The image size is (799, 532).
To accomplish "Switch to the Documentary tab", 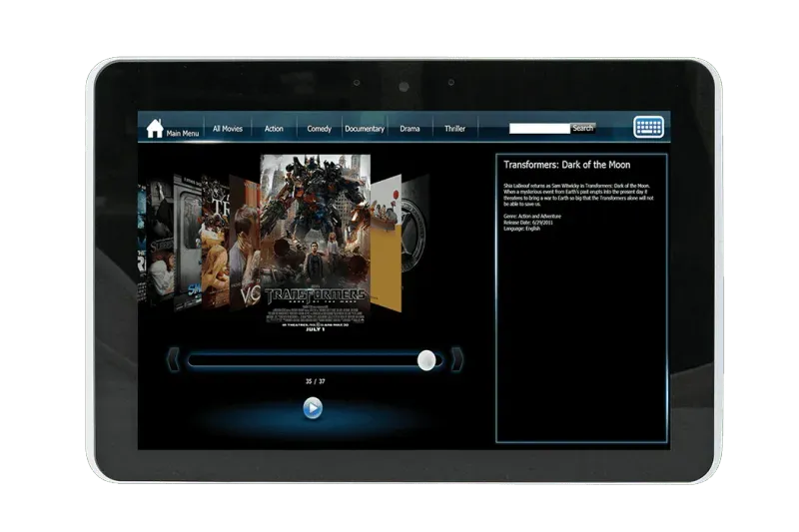I will click(365, 129).
